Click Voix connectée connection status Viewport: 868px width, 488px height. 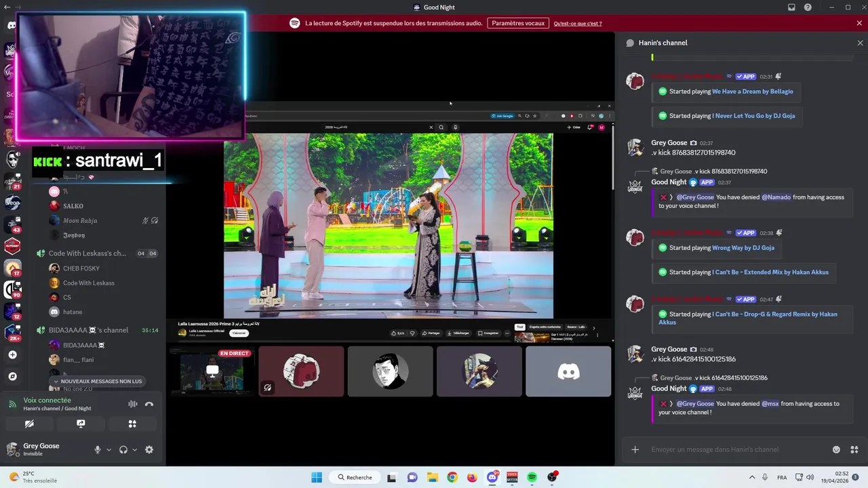click(x=47, y=401)
